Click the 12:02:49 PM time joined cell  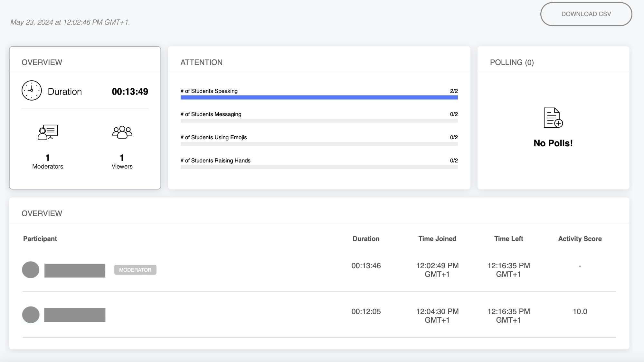point(437,270)
